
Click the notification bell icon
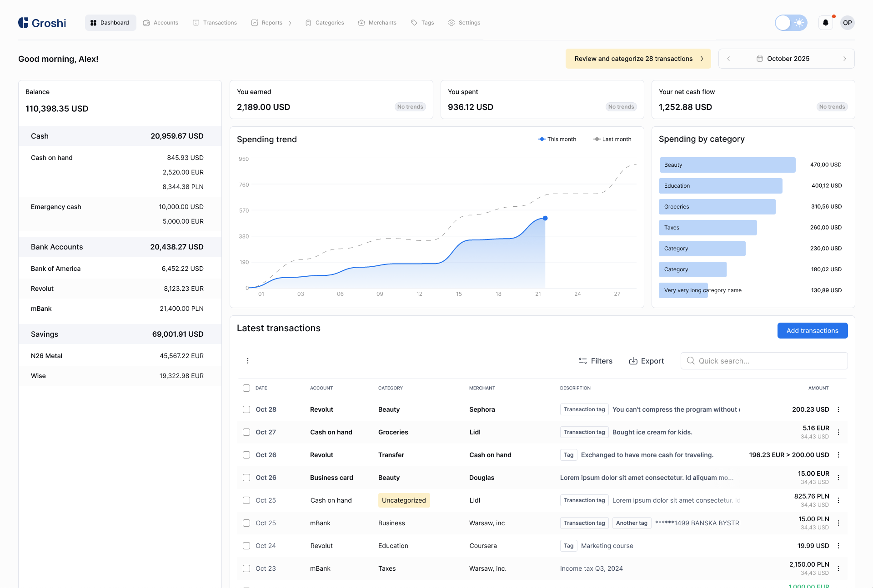click(825, 23)
